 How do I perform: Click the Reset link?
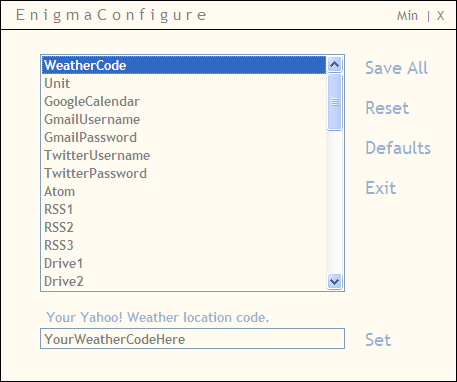(387, 108)
